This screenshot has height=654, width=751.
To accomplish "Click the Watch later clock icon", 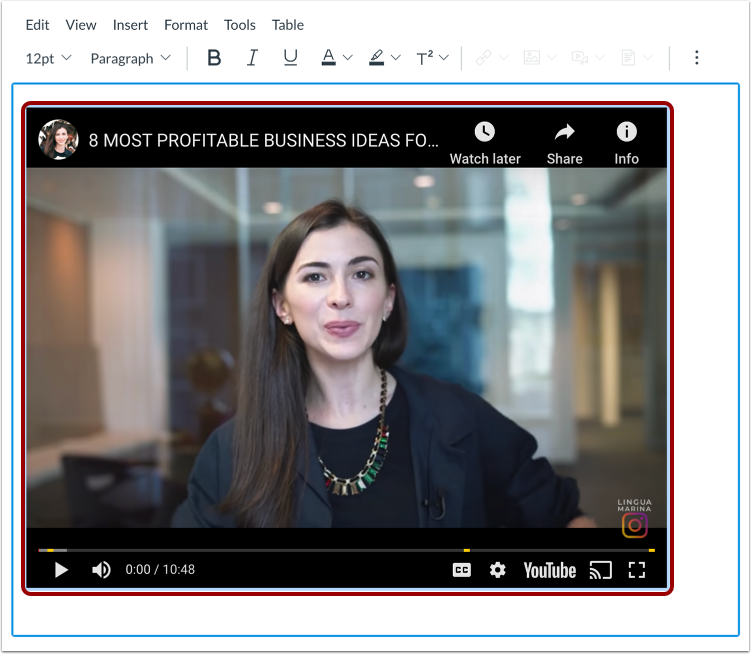I will (x=485, y=132).
